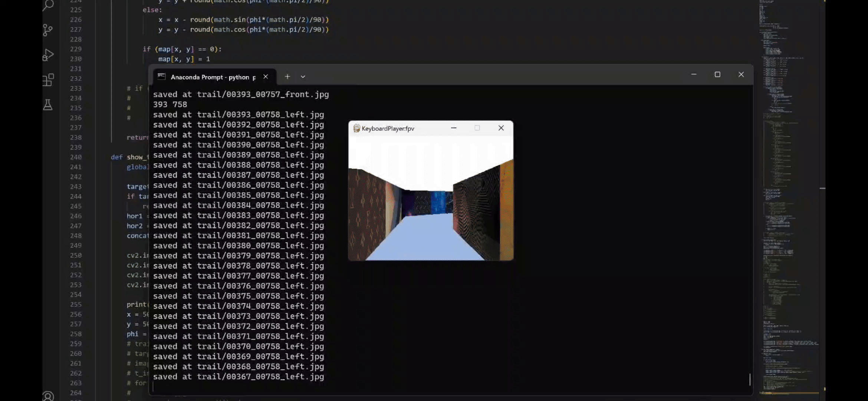Close the KeyboardPlayer:fpv window
Viewport: 868px width, 401px height.
click(x=501, y=128)
